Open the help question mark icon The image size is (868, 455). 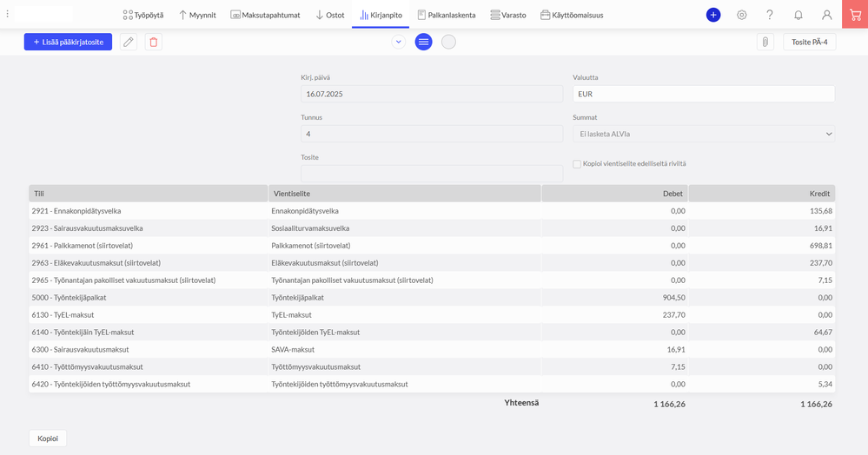[770, 15]
